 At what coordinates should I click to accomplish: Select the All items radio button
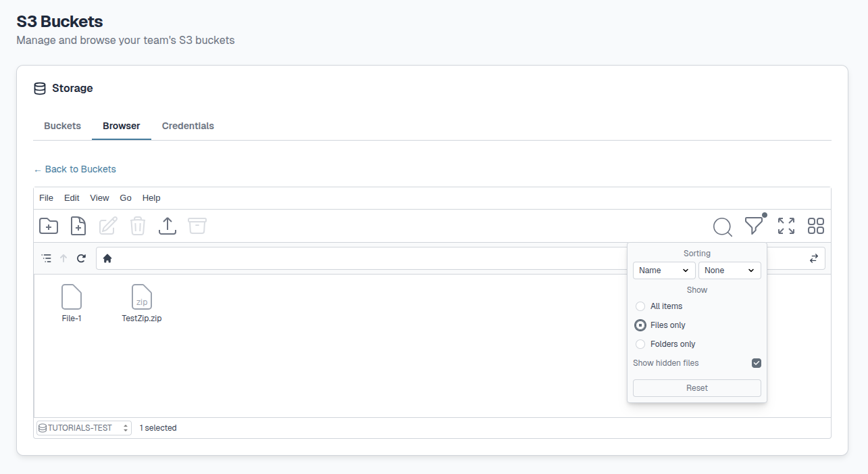(x=640, y=306)
